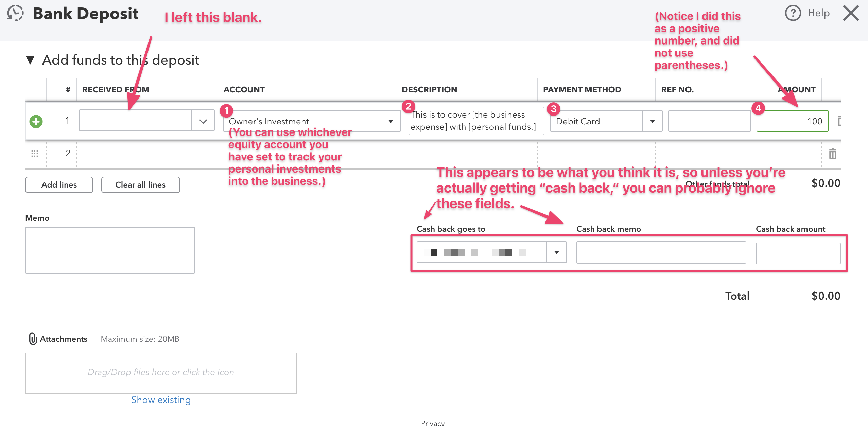Viewport: 868px width, 426px height.
Task: Click the recent transactions clock icon
Action: (15, 13)
